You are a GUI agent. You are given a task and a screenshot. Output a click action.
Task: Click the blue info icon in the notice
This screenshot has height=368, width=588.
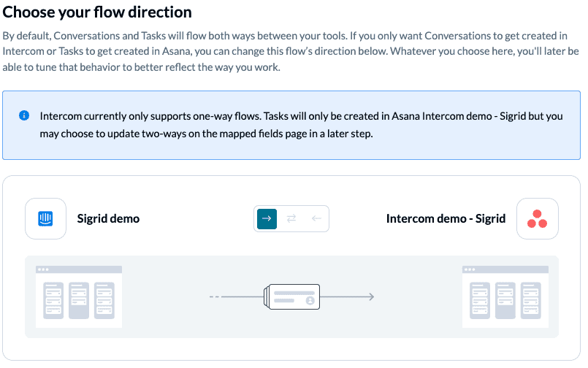(24, 115)
